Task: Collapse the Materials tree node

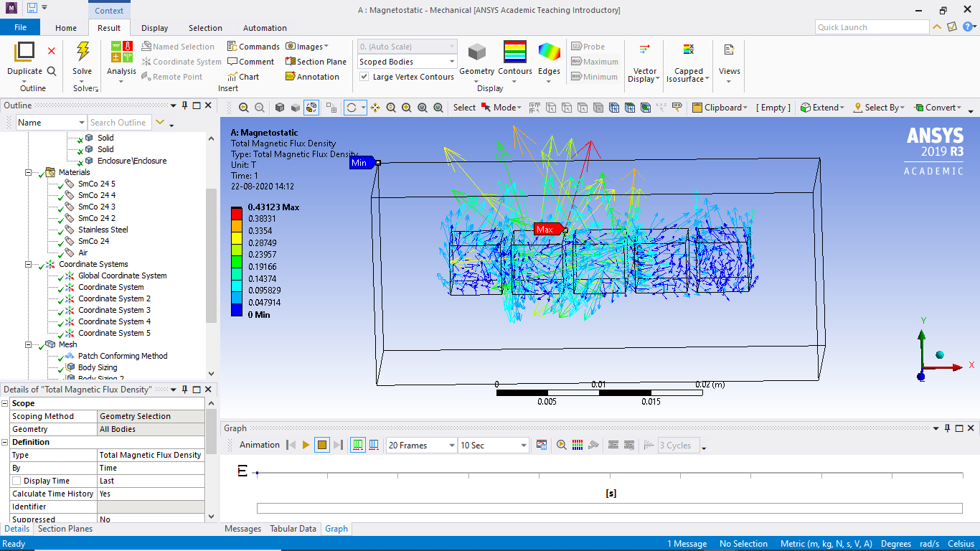Action: pyautogui.click(x=29, y=172)
